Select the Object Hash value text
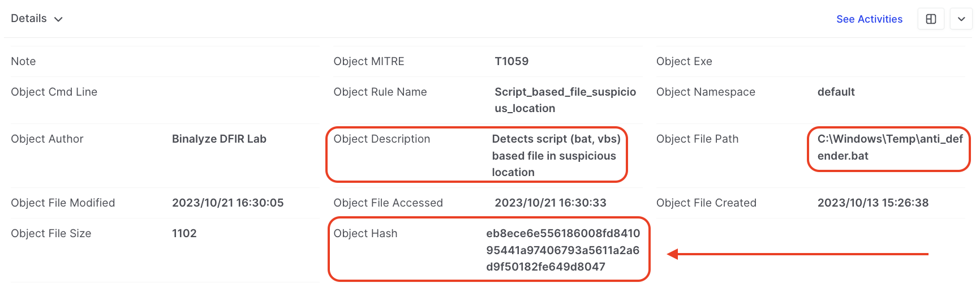This screenshot has width=980, height=300. [562, 250]
